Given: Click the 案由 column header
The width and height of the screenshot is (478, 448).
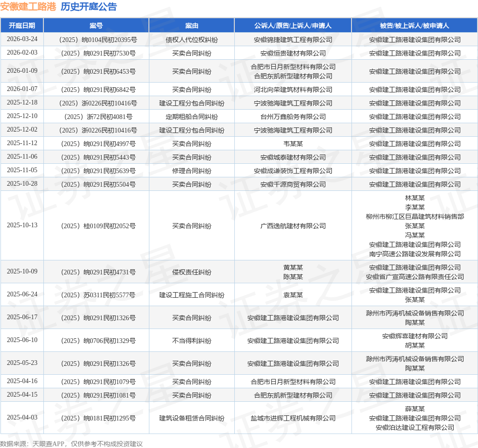Looking at the screenshot, I should pos(191,26).
